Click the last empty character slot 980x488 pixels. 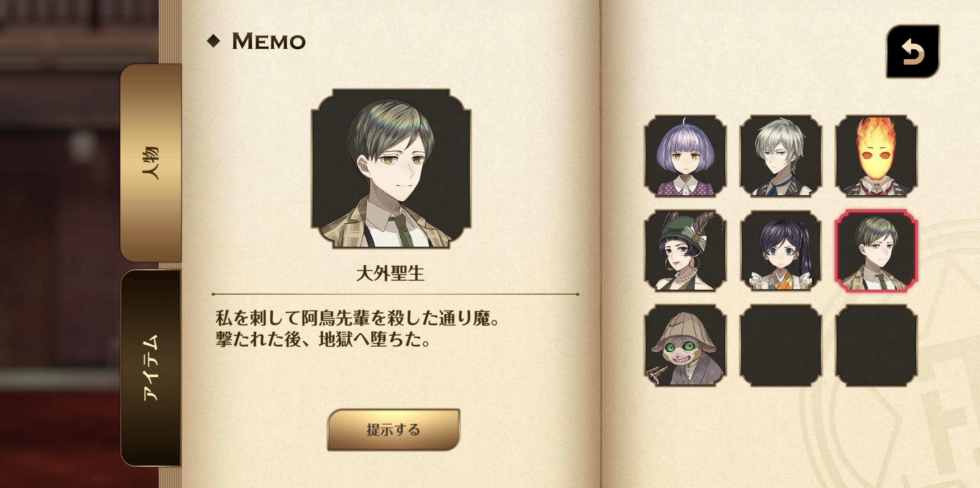click(x=876, y=346)
